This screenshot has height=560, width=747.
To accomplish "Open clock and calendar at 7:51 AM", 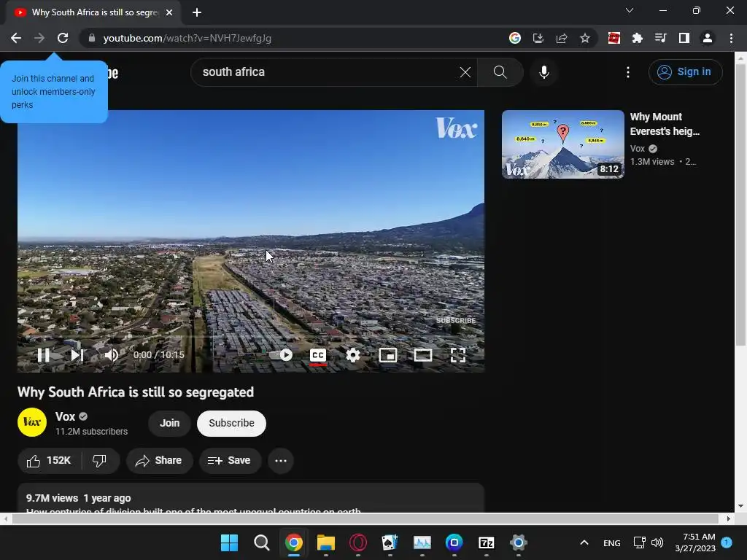I will [x=695, y=542].
